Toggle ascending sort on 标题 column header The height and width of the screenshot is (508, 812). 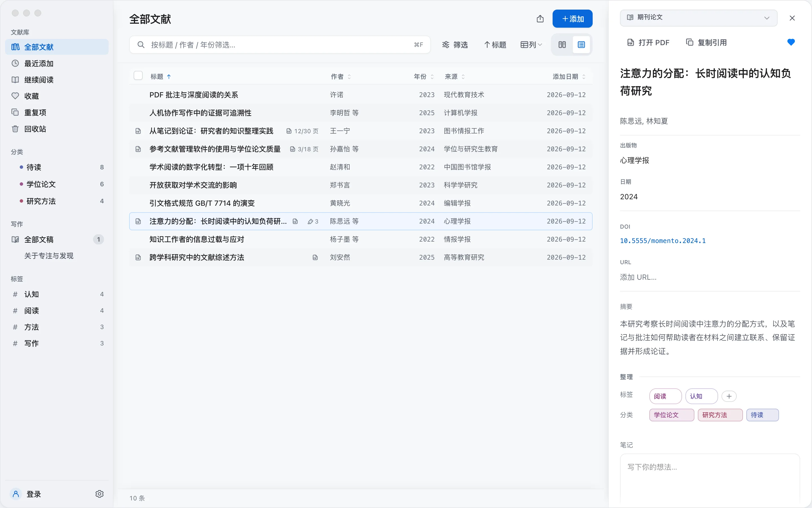coord(161,76)
